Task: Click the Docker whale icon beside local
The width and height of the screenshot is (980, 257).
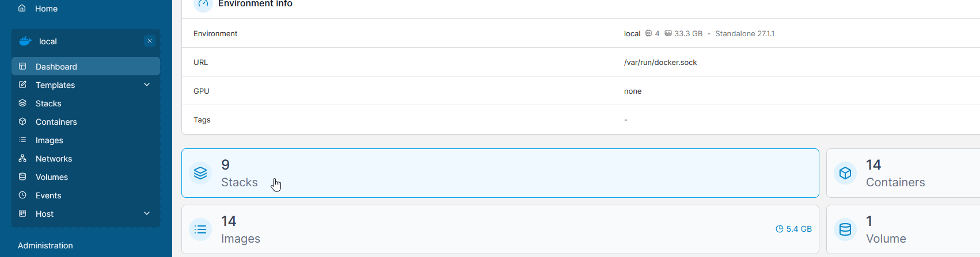Action: 25,41
